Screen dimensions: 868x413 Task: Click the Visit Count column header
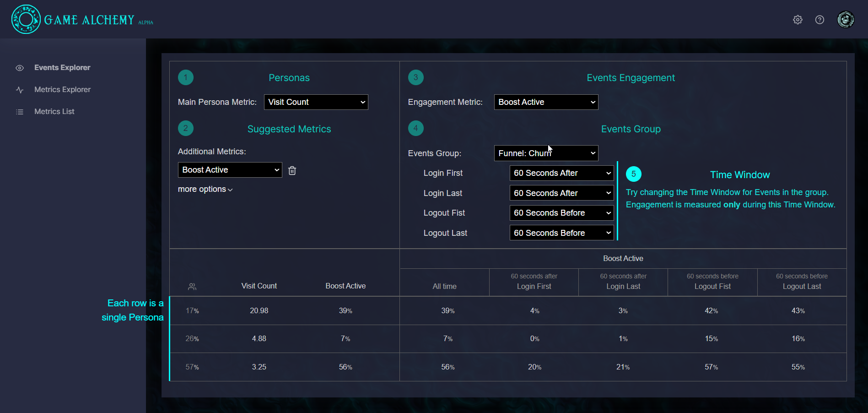(259, 286)
